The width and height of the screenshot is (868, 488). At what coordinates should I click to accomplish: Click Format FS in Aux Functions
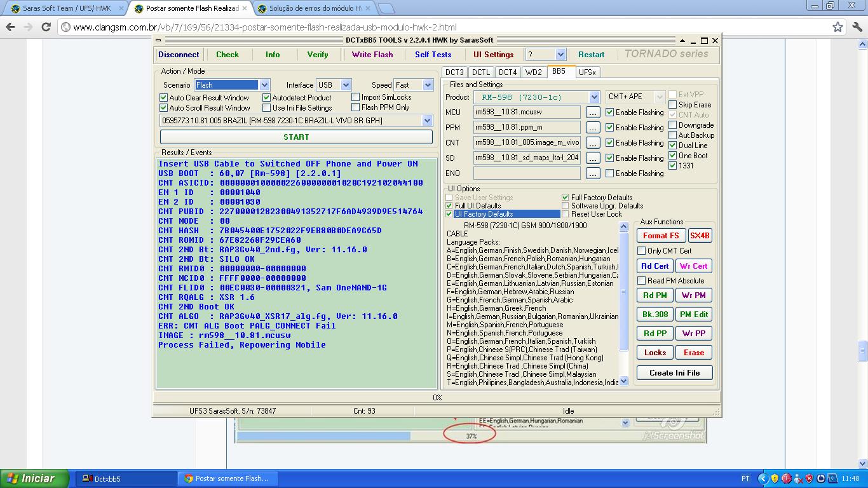click(661, 235)
